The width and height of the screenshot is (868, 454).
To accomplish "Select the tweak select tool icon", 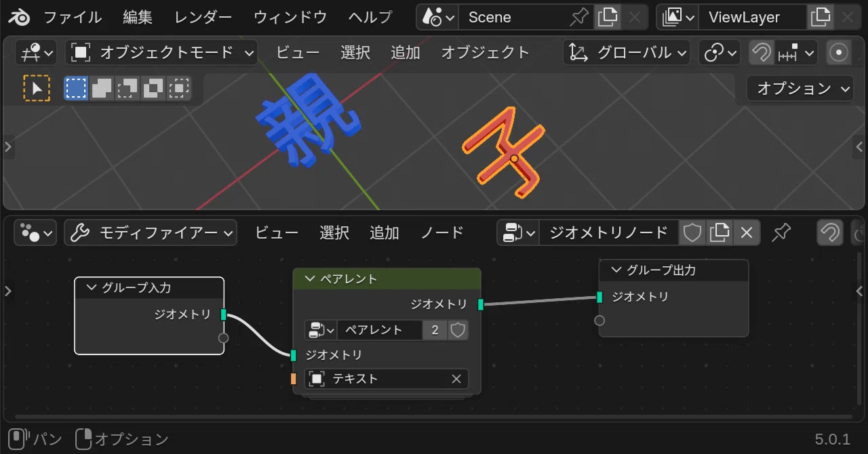I will [x=37, y=88].
